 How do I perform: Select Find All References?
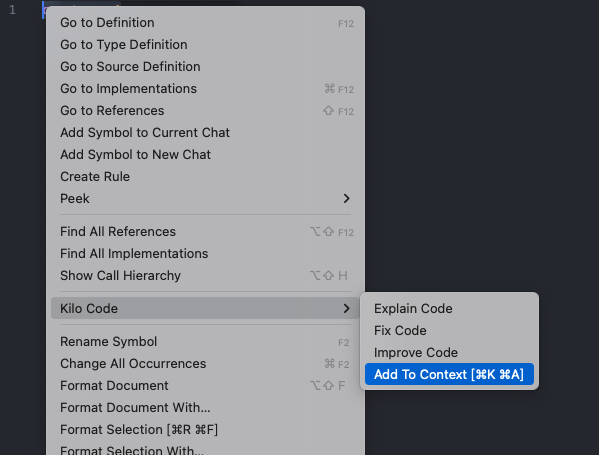[205, 232]
